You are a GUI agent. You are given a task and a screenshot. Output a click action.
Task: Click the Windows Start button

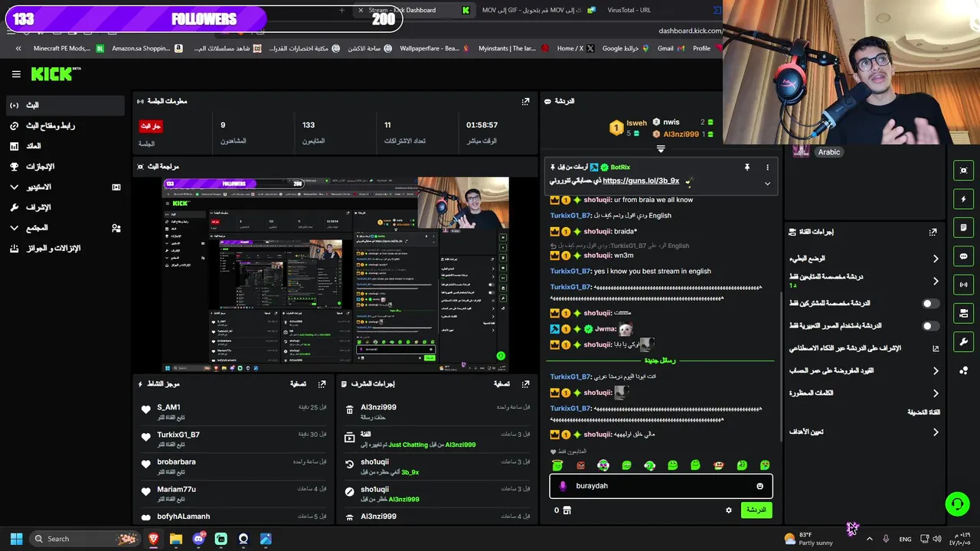(x=16, y=539)
